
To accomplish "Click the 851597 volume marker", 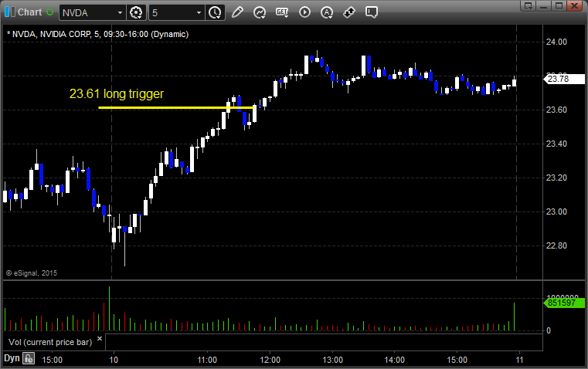I will pyautogui.click(x=564, y=303).
